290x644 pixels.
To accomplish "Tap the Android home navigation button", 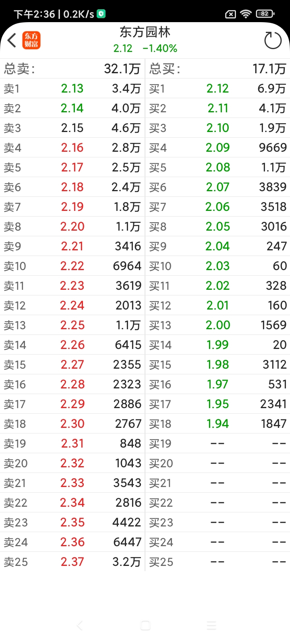I will click(x=145, y=625).
